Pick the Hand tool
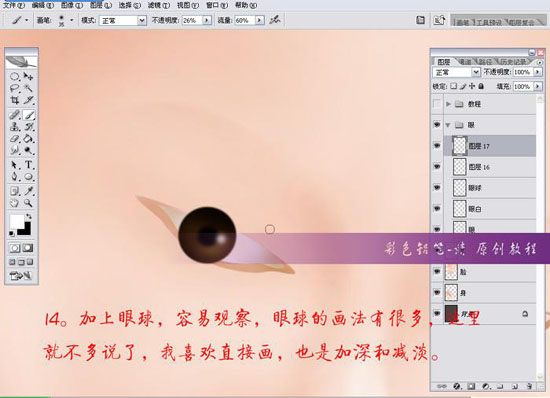 (14, 203)
